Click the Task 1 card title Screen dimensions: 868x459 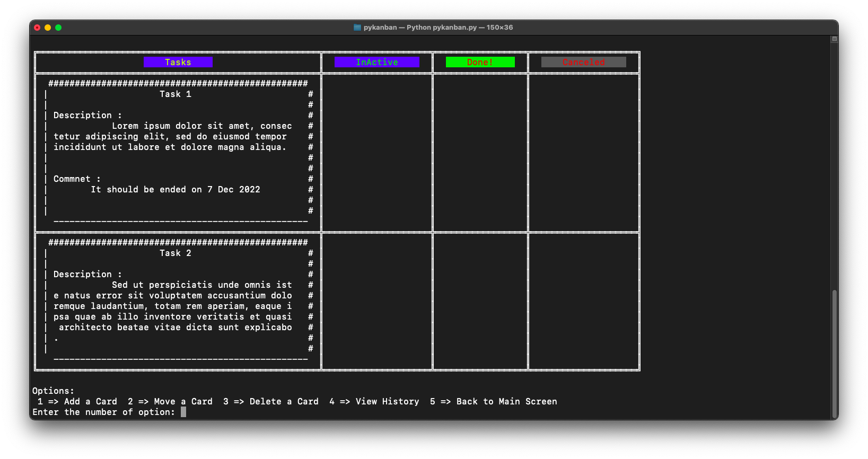[x=176, y=94]
